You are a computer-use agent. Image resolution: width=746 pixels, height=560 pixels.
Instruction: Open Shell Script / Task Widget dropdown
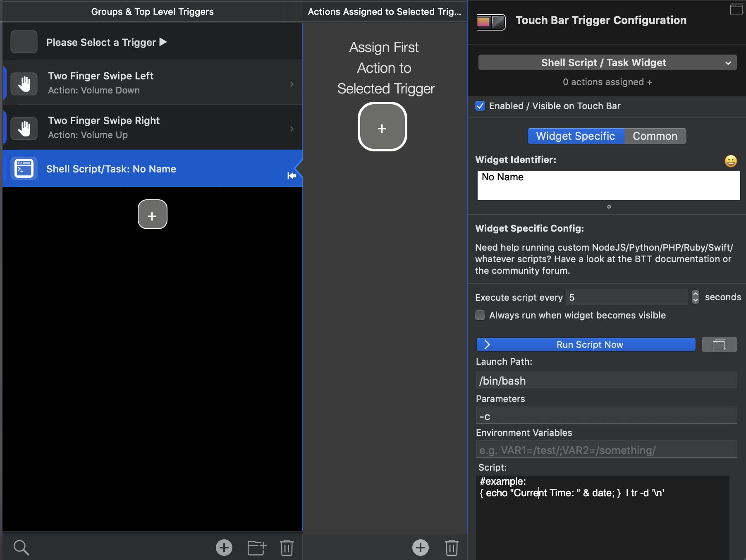click(607, 62)
